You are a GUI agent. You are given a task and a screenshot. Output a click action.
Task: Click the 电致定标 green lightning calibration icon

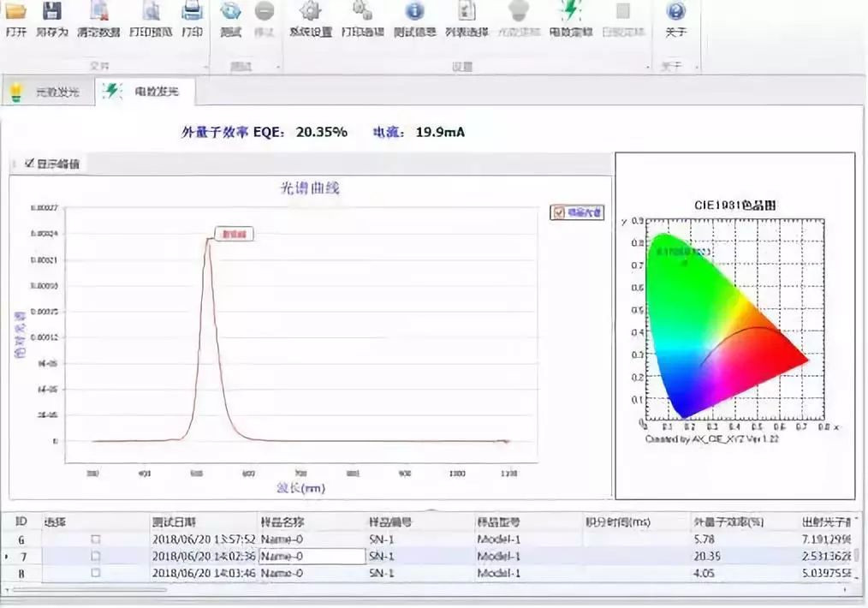pyautogui.click(x=570, y=10)
